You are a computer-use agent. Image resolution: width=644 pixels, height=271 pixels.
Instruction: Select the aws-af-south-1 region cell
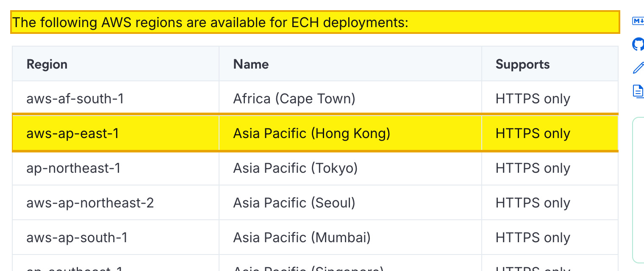coord(116,98)
